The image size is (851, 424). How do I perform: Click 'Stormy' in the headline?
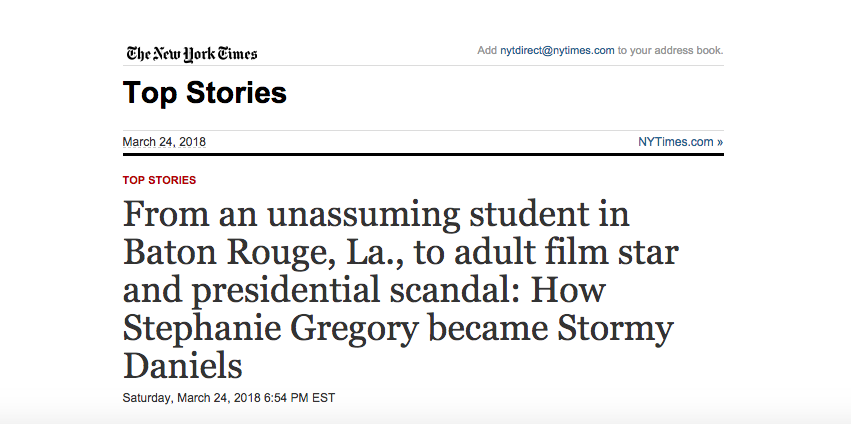tap(609, 330)
